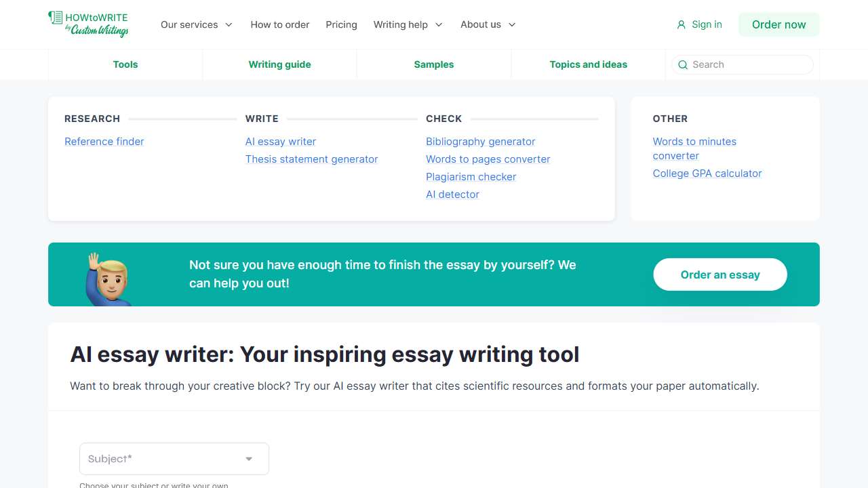Open the Tools tab
The width and height of the screenshot is (868, 488).
point(125,64)
